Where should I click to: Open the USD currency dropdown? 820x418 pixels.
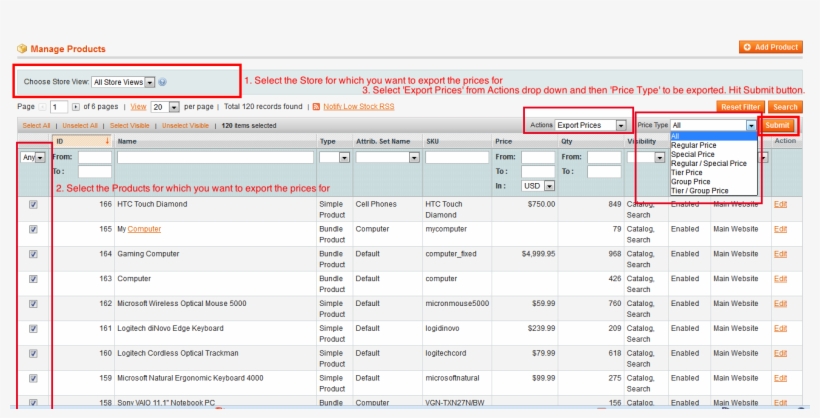(x=538, y=186)
